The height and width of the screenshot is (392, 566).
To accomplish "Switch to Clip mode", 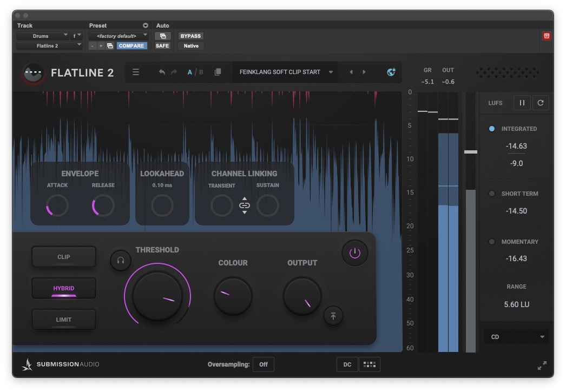I will [x=64, y=257].
